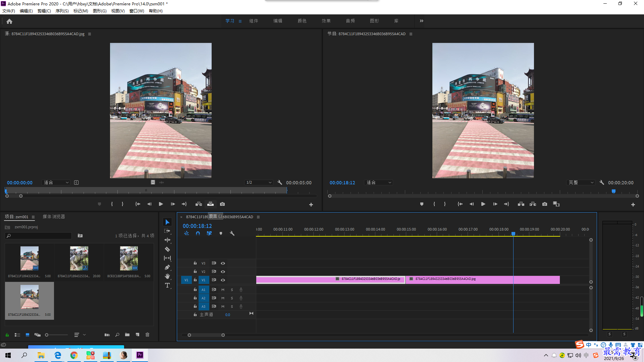Click program monitor Export Frame camera
The height and width of the screenshot is (362, 644).
[x=545, y=204]
